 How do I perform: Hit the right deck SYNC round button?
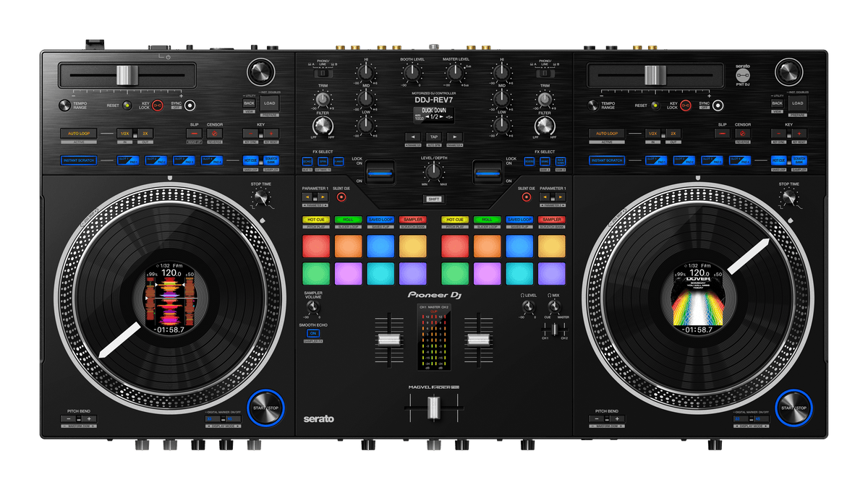coord(718,106)
